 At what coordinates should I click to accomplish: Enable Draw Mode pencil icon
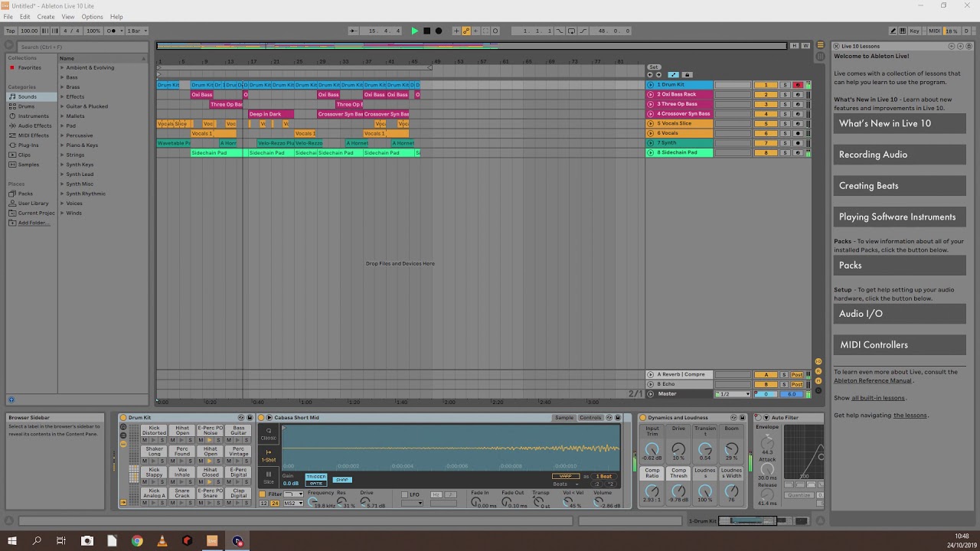pyautogui.click(x=893, y=31)
